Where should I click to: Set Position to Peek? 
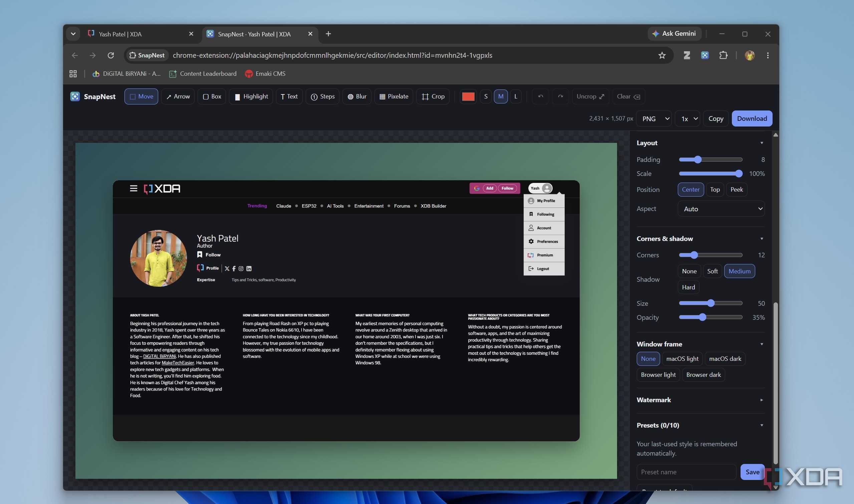(737, 190)
